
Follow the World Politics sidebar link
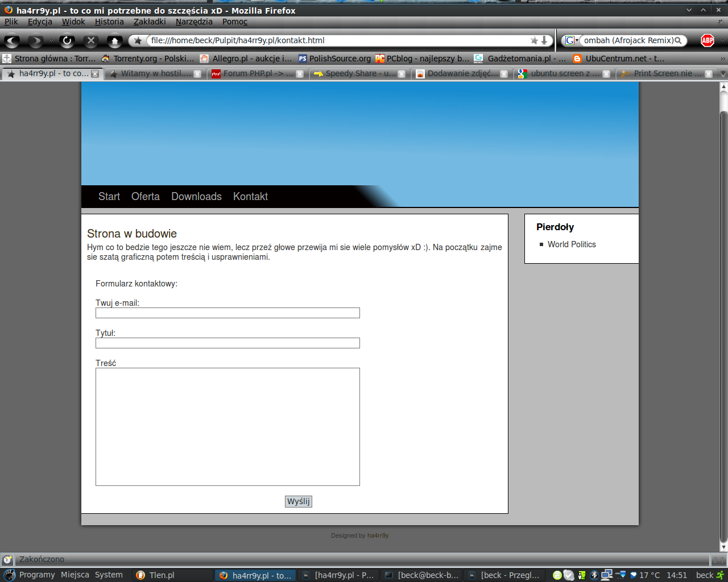[x=572, y=244]
